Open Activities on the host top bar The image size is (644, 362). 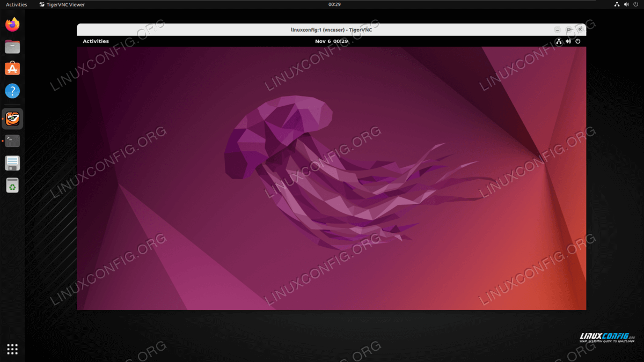click(x=16, y=4)
